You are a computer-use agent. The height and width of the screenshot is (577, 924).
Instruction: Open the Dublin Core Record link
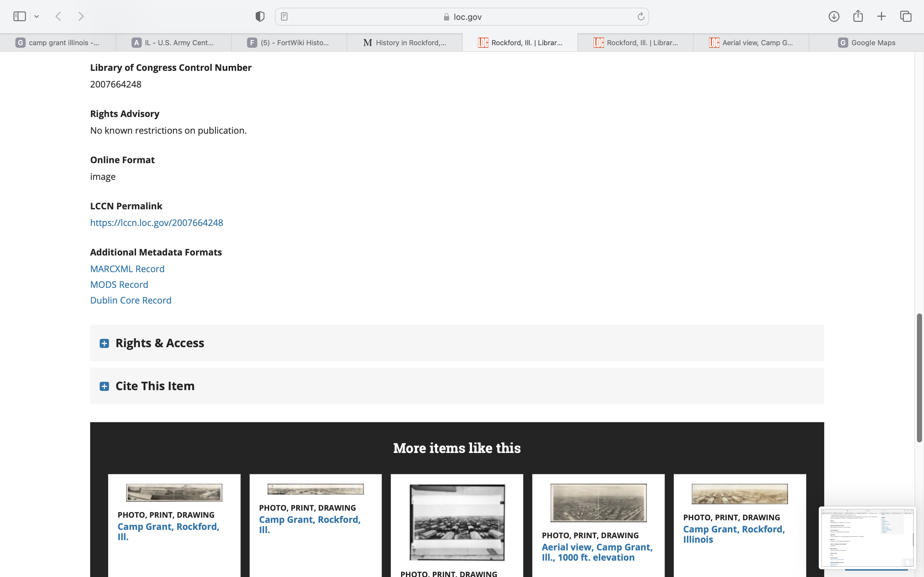click(x=131, y=300)
